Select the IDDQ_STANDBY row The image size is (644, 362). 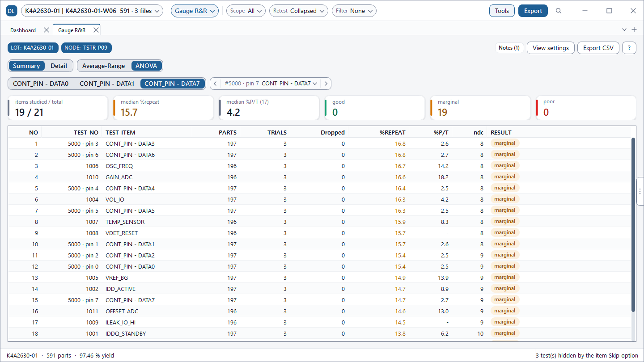point(319,333)
